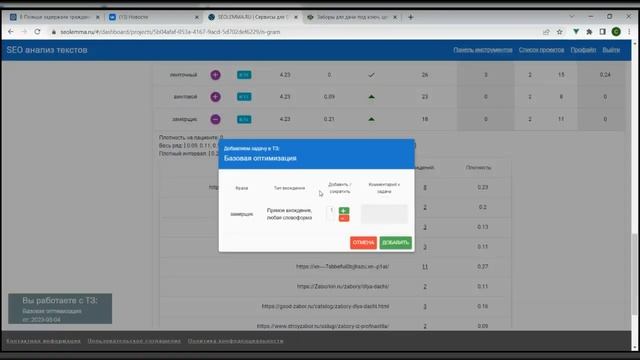This screenshot has height=360, width=640.
Task: Open the stroyzabor.ru link
Action: tap(323, 326)
